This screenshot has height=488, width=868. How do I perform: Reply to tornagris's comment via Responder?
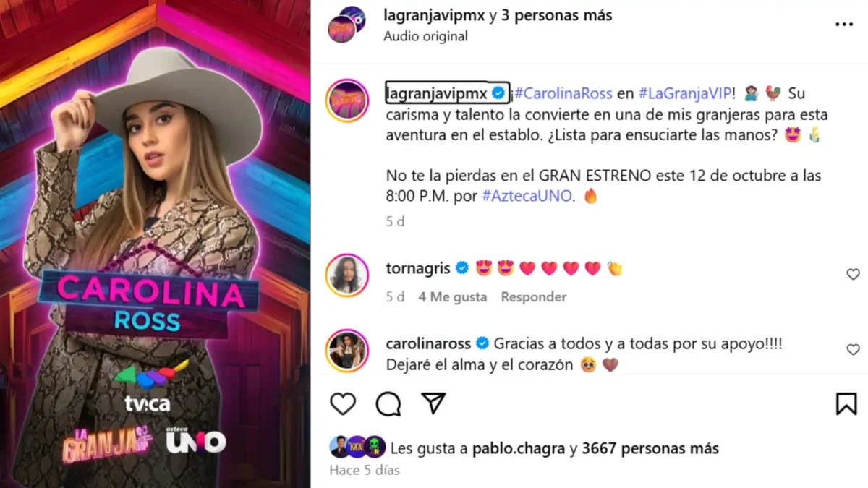coord(534,296)
